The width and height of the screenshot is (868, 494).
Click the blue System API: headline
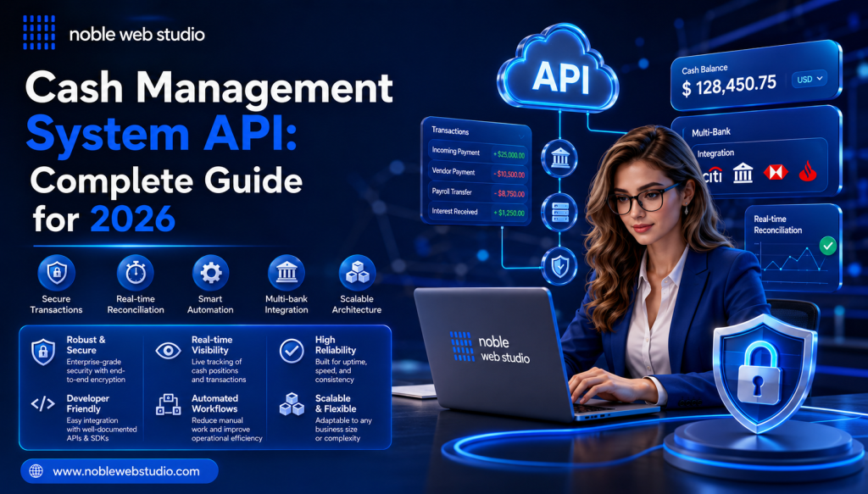tap(162, 134)
